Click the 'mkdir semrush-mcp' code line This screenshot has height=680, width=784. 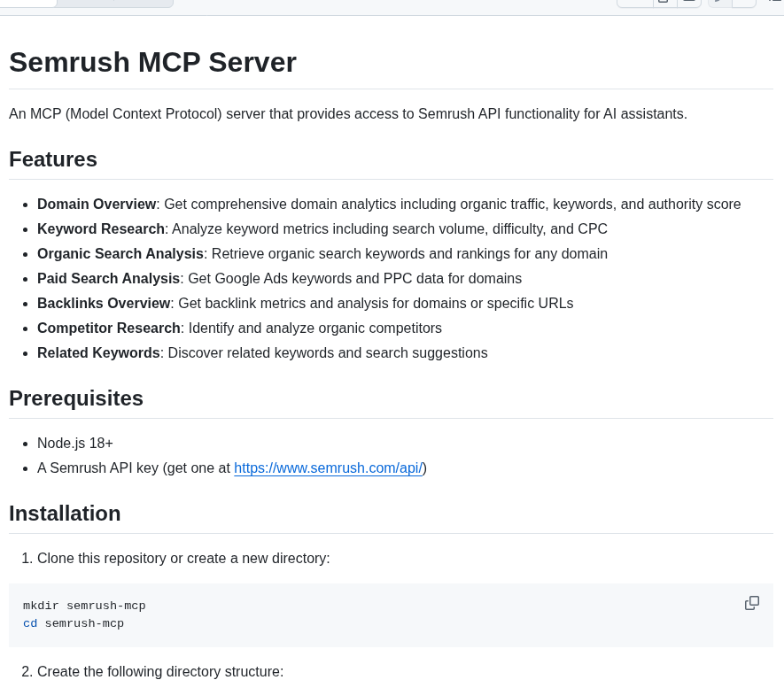[84, 606]
